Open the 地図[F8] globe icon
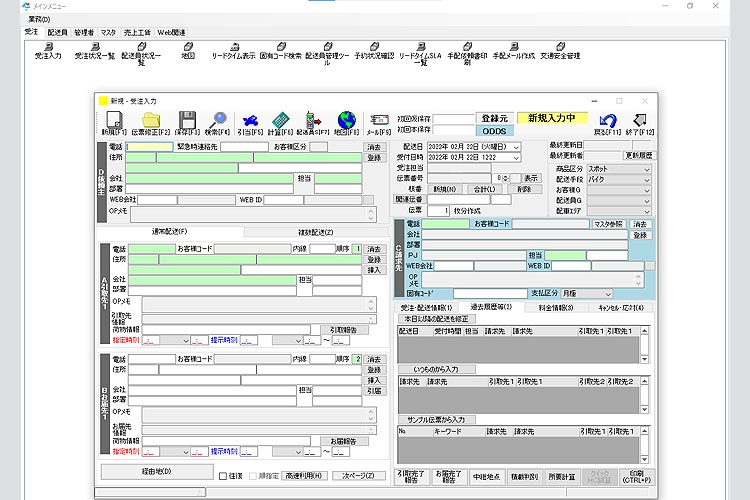This screenshot has height=500, width=750. click(x=347, y=121)
